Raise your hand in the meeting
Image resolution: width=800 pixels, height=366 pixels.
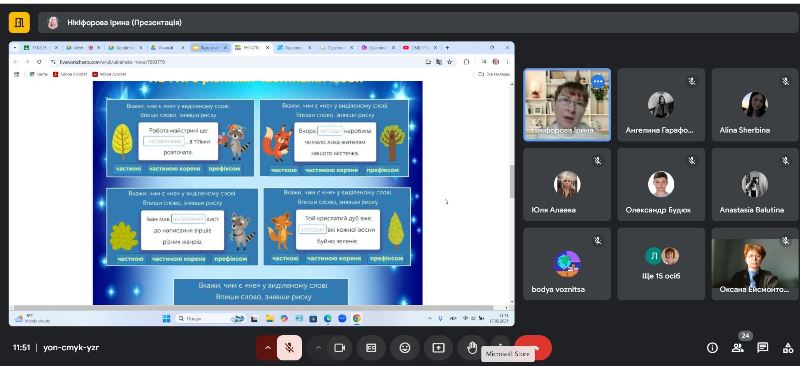pyautogui.click(x=472, y=348)
